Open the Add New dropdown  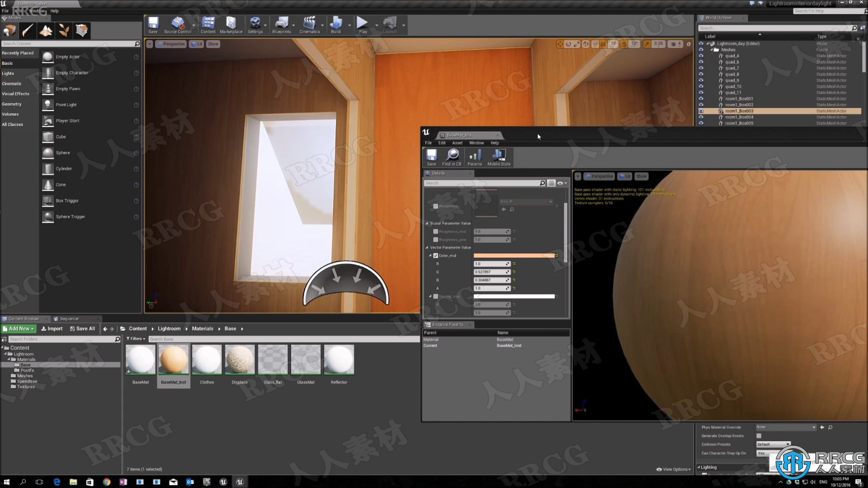coord(19,328)
